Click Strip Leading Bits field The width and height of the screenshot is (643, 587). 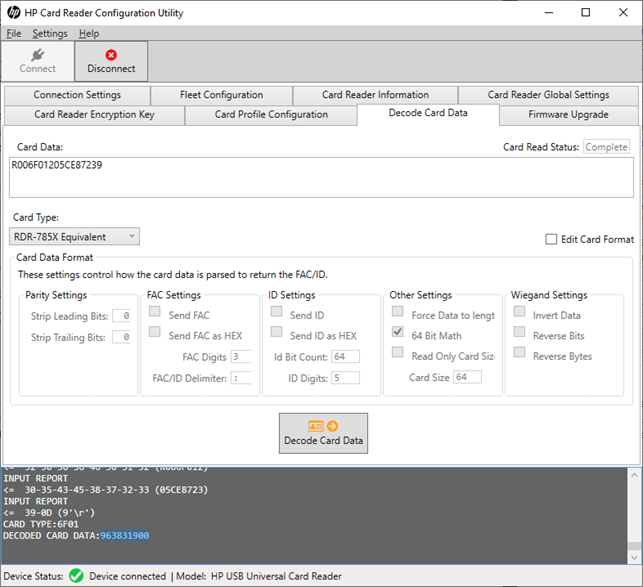(x=122, y=316)
